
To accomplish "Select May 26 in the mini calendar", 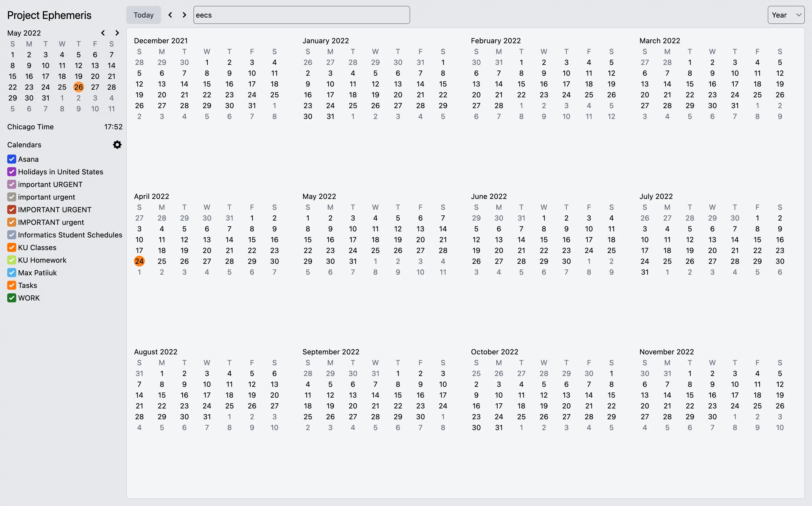I will coord(78,87).
